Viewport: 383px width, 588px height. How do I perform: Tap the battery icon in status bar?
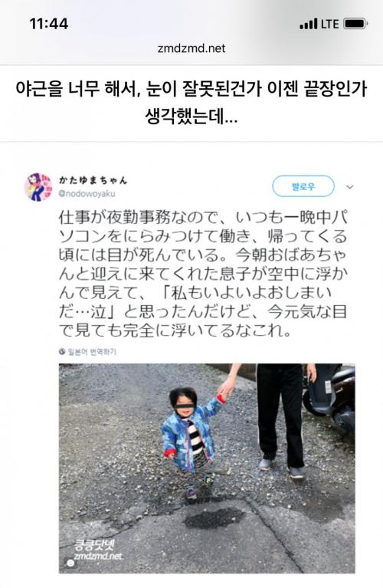click(x=355, y=24)
